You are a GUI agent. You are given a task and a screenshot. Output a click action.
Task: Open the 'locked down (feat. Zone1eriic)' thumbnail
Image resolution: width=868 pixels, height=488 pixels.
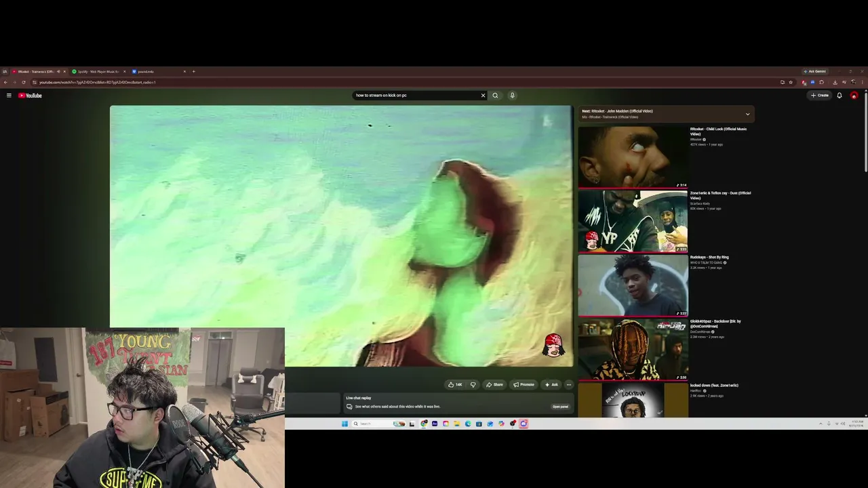(x=633, y=401)
